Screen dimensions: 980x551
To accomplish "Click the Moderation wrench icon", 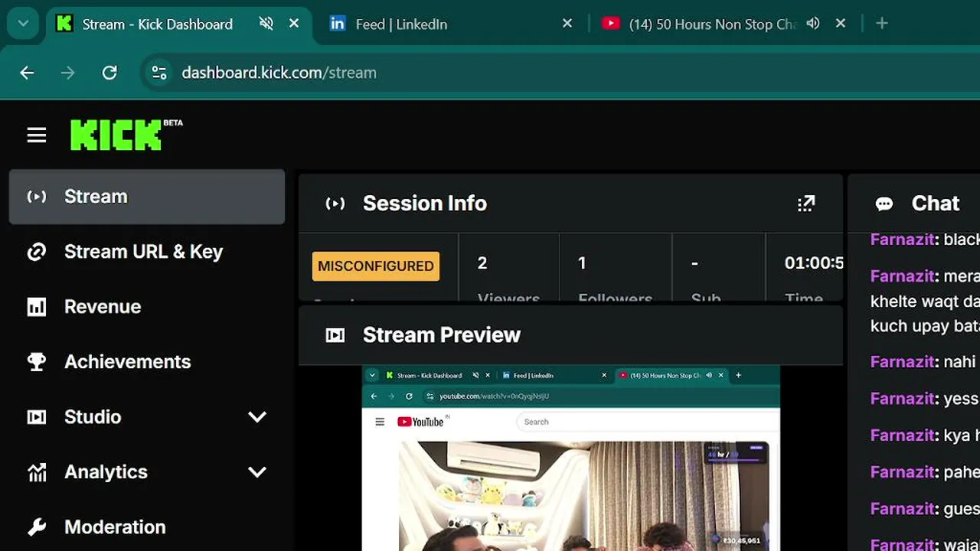I will tap(37, 527).
